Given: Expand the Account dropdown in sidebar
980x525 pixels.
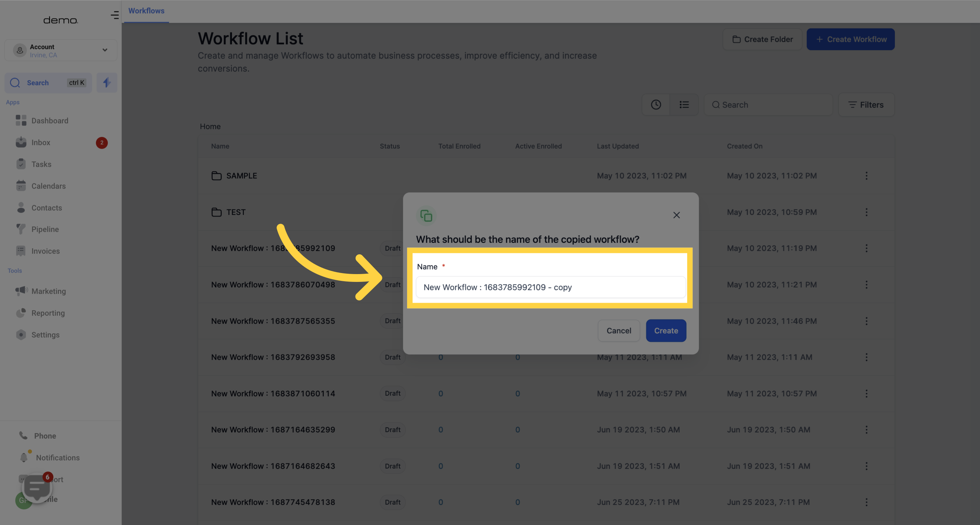Looking at the screenshot, I should pyautogui.click(x=103, y=50).
